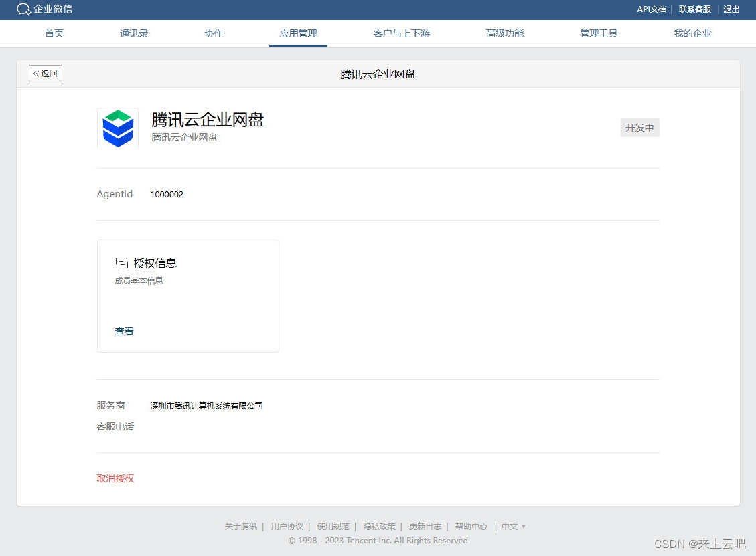Click the 授权信息 card title
This screenshot has height=556, width=756.
click(x=155, y=262)
